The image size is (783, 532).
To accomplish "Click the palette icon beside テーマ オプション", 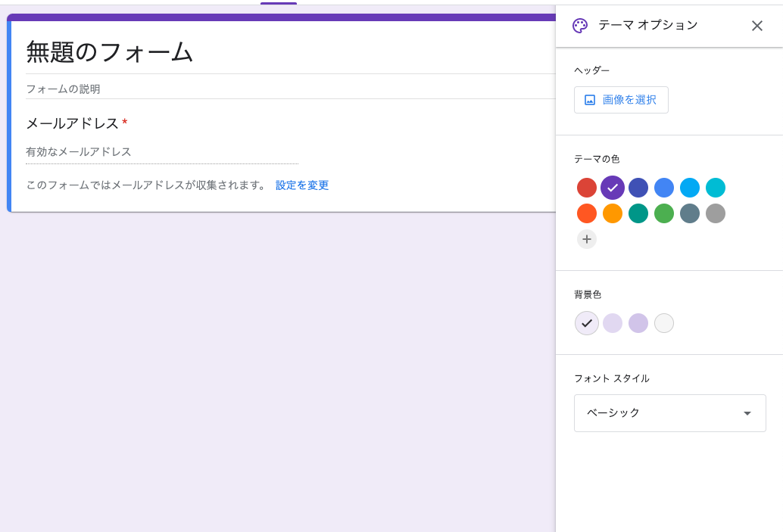I will click(580, 26).
